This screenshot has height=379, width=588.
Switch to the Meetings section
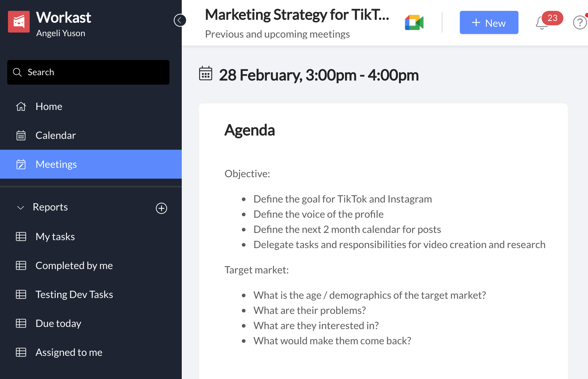56,164
